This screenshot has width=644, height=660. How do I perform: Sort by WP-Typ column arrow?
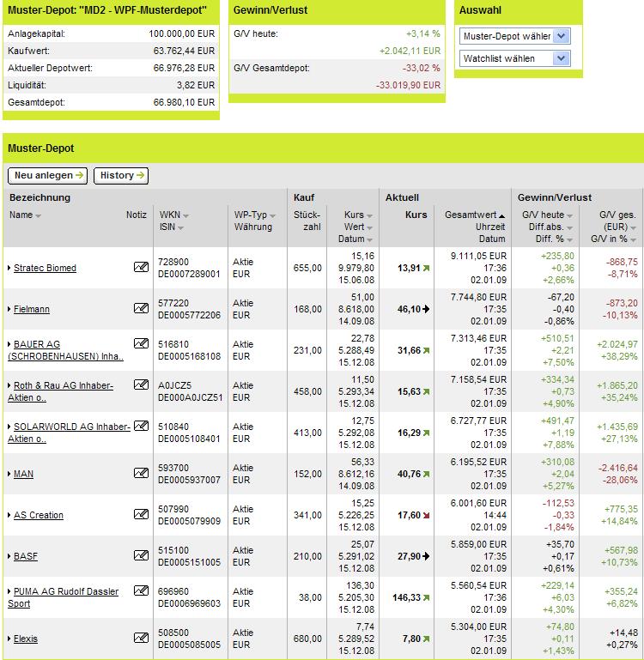click(272, 216)
